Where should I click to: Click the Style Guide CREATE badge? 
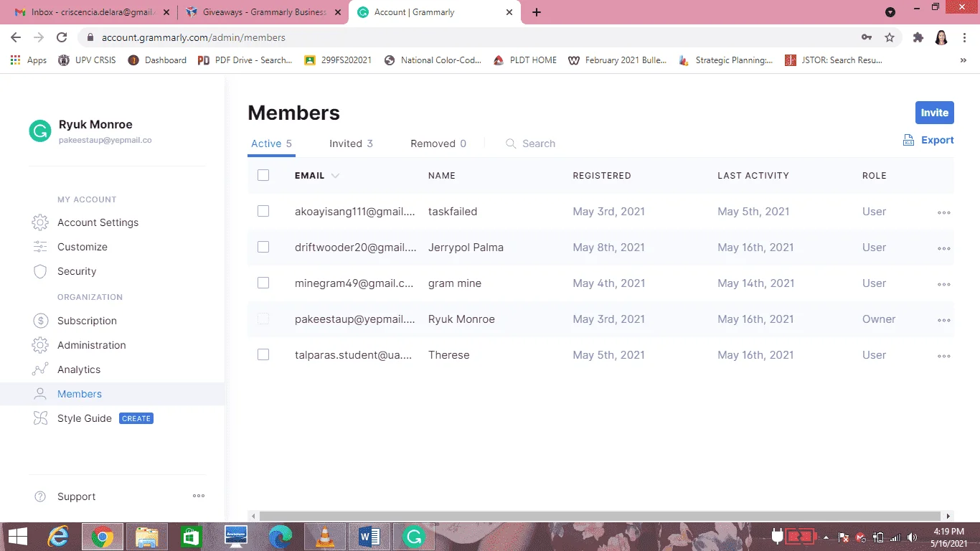click(136, 418)
